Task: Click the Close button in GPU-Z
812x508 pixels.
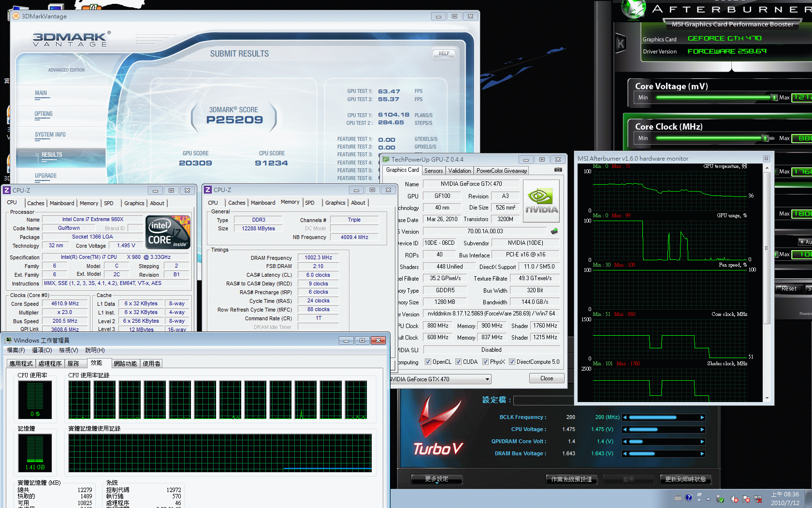Action: 547,378
